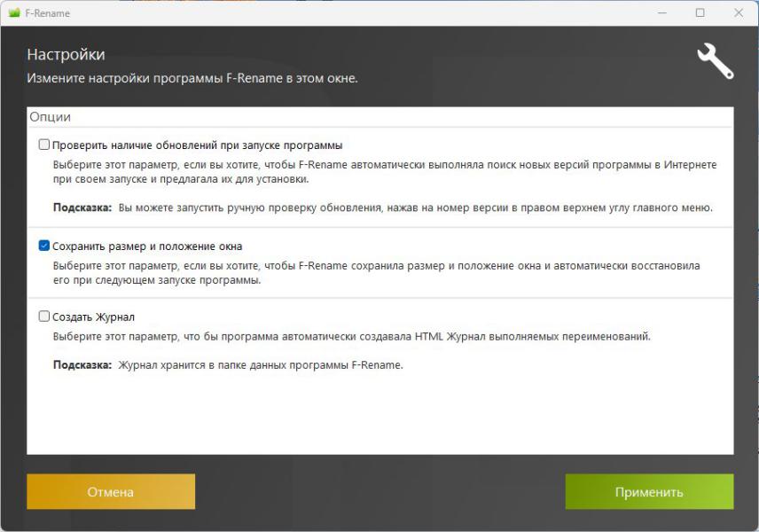Click the Настройки heading

pos(66,54)
